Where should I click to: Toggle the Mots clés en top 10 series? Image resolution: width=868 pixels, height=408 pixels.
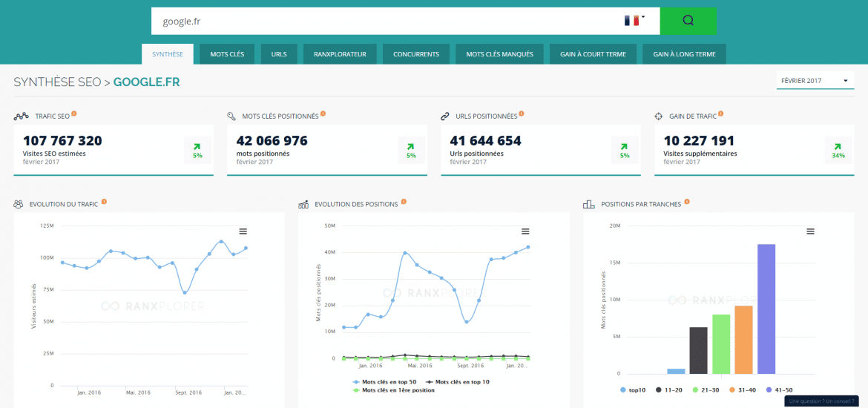point(458,382)
